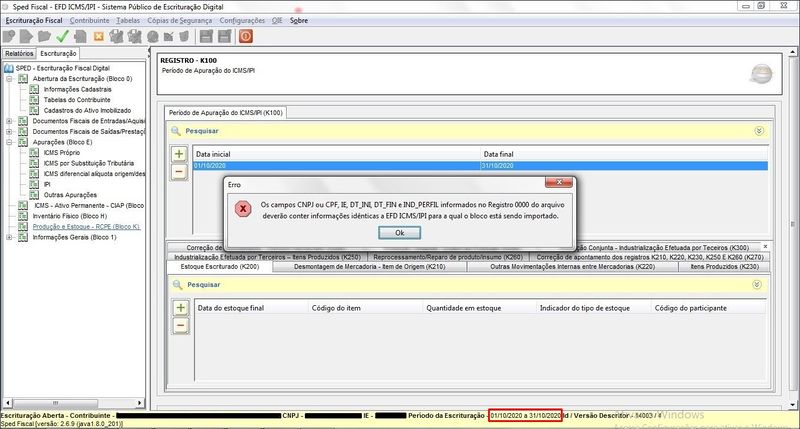Remove K200 stock row with minus button
Viewport: 800px width, 429px height.
181,325
